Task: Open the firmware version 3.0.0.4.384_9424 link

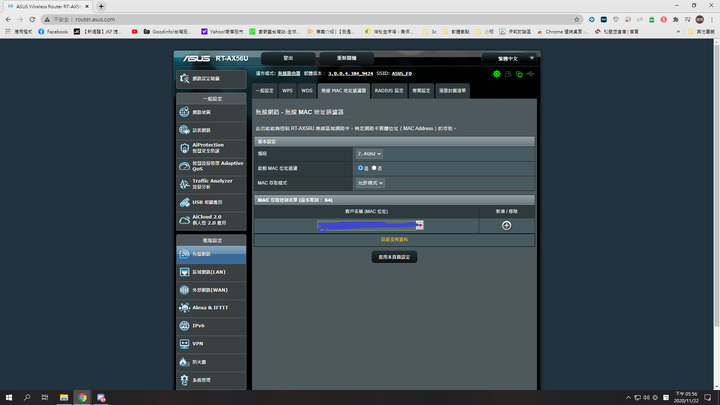Action: pyautogui.click(x=350, y=73)
